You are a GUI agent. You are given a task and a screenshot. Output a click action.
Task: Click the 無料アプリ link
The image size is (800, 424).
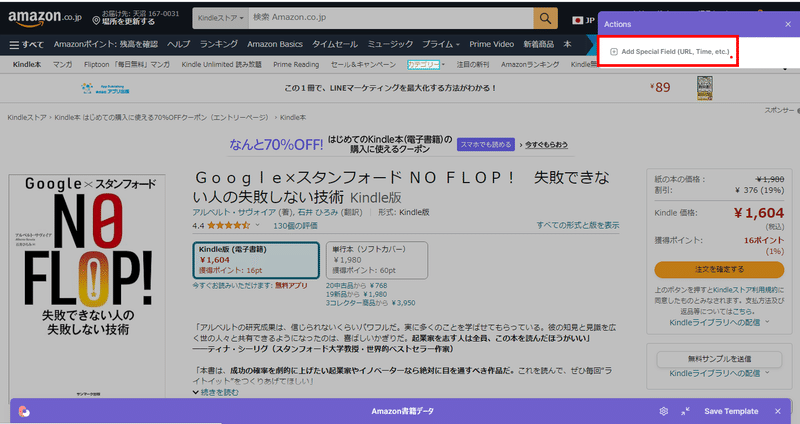click(291, 286)
